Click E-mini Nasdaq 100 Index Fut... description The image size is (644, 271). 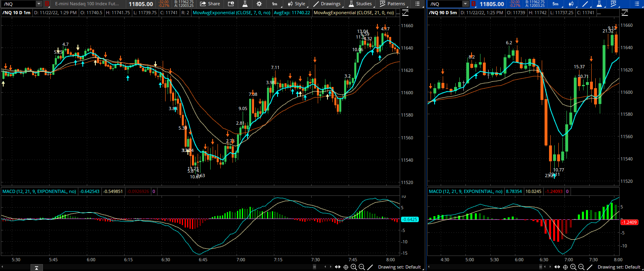[x=87, y=4]
